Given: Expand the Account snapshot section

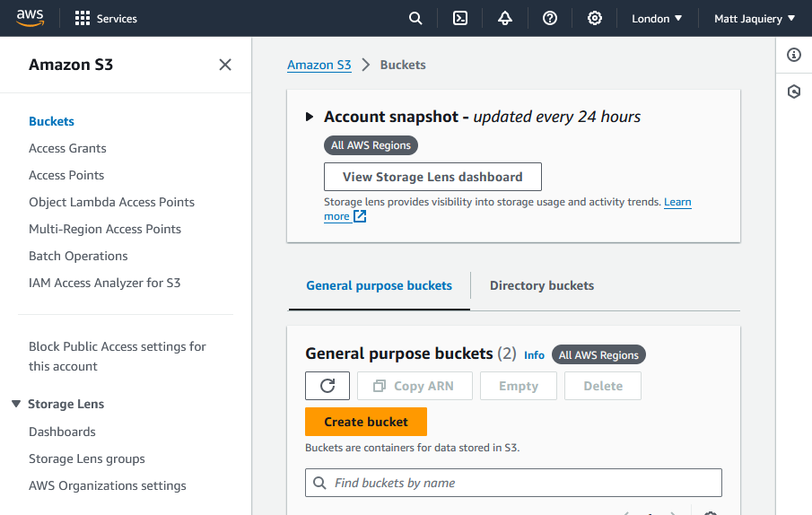Looking at the screenshot, I should tap(310, 117).
